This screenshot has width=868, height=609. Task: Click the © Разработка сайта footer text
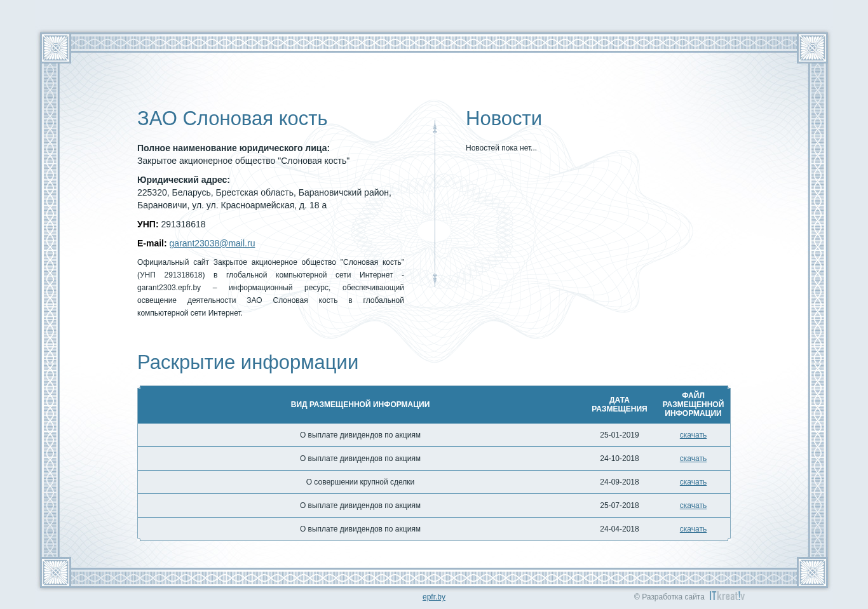[x=669, y=597]
